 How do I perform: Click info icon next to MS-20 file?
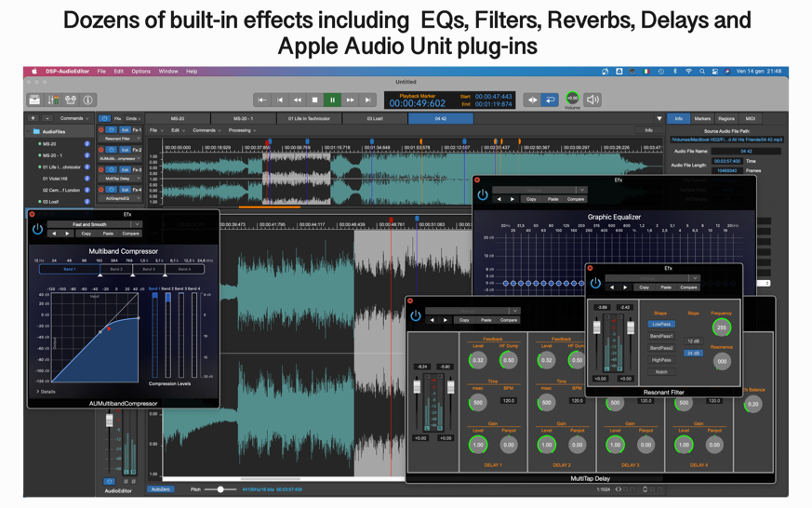(x=87, y=144)
